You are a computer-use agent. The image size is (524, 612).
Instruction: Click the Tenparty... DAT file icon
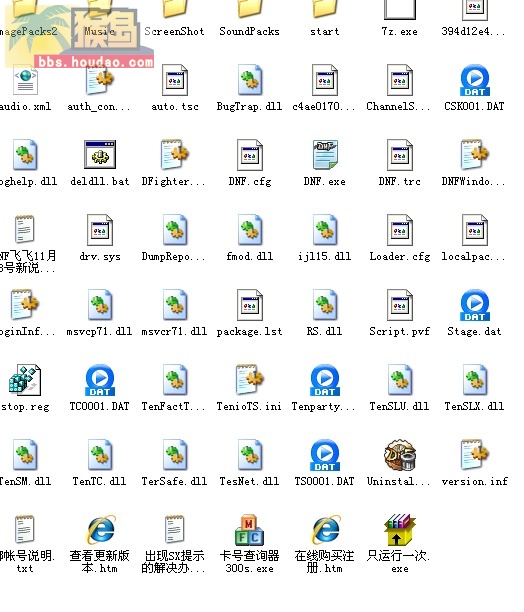click(325, 380)
